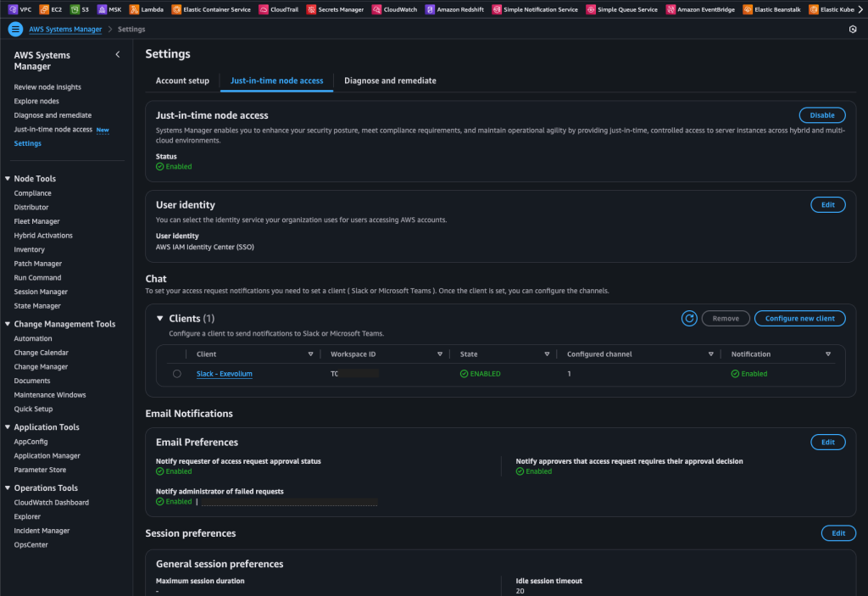Click the Lambda service icon in favorites bar
The height and width of the screenshot is (596, 868).
point(134,9)
